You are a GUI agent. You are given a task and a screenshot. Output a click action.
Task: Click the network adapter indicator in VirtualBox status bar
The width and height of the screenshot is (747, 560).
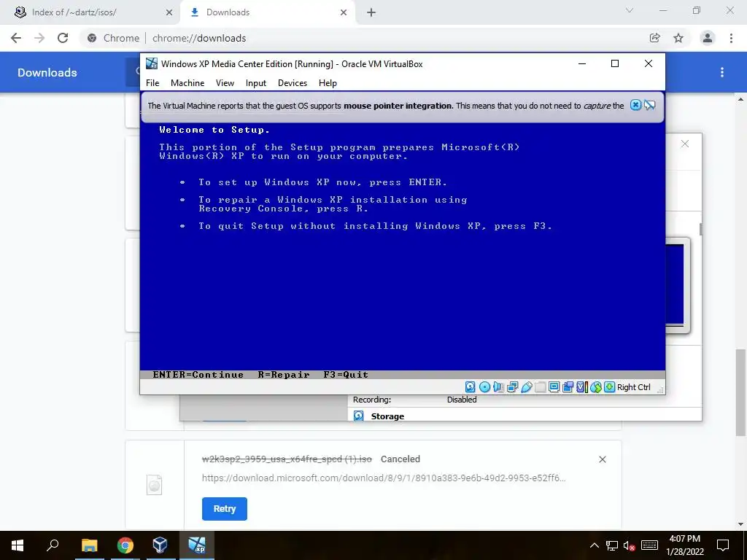(513, 387)
